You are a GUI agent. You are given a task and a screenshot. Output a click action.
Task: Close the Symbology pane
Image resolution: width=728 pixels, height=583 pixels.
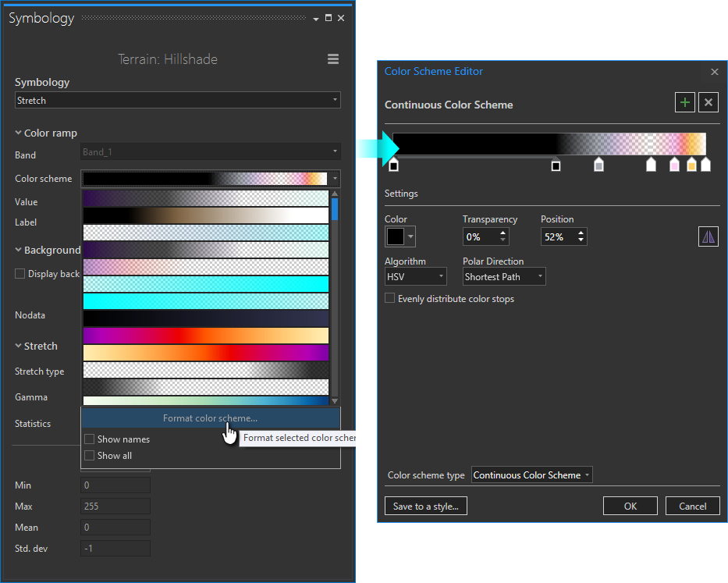click(x=341, y=18)
